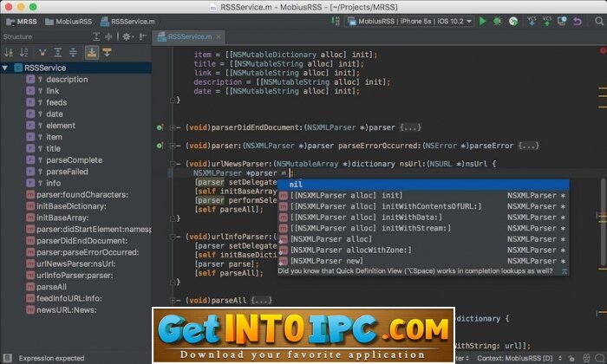Select the description property in Structure
This screenshot has width=607, height=364.
tap(67, 79)
